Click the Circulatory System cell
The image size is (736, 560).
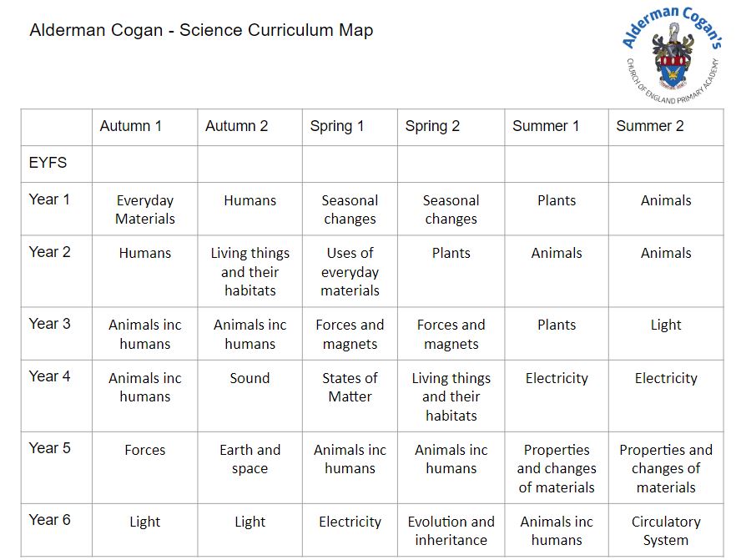click(666, 531)
